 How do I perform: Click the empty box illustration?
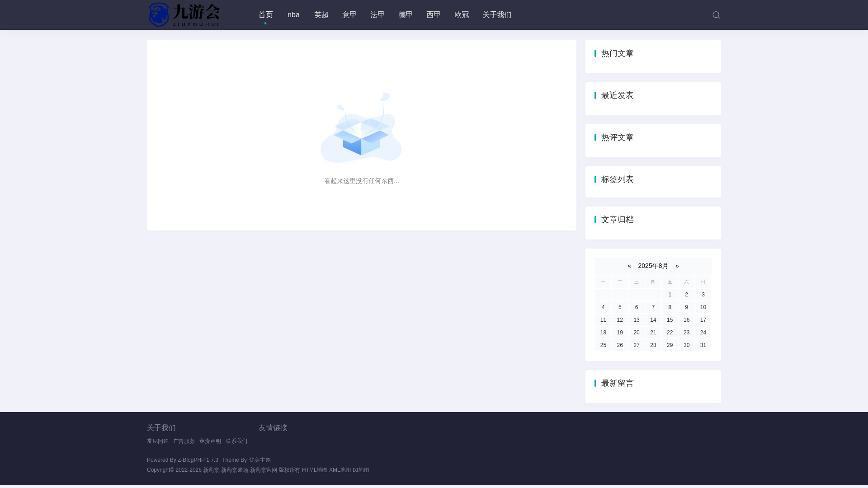coord(361,127)
